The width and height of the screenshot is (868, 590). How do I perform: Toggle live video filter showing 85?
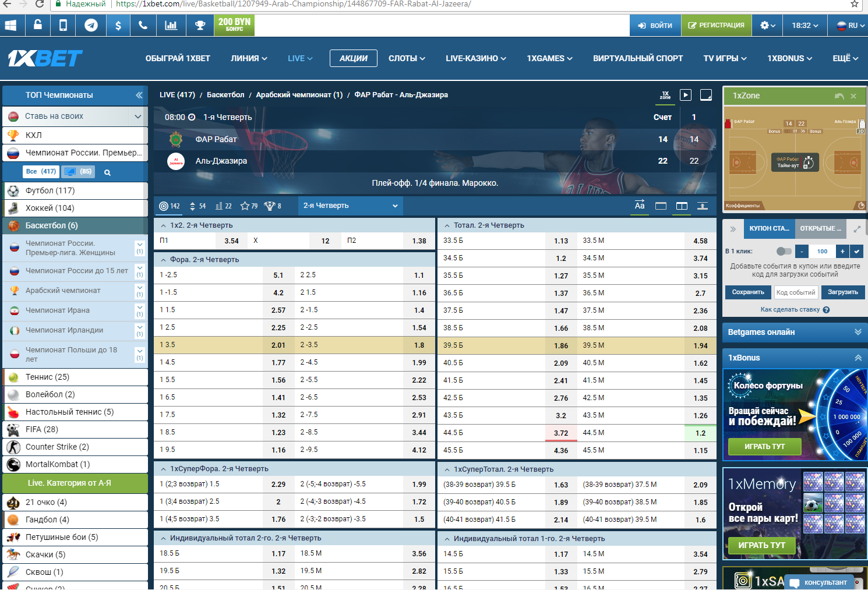[78, 172]
